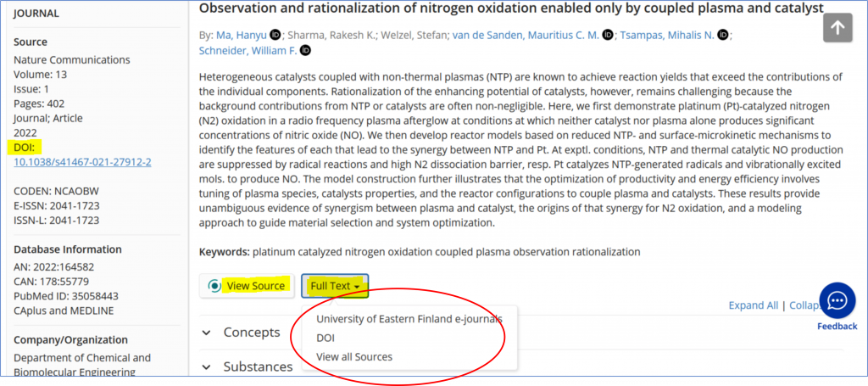Select DOI from Full Text menu
Viewport: 868px width, 386px height.
coord(325,338)
